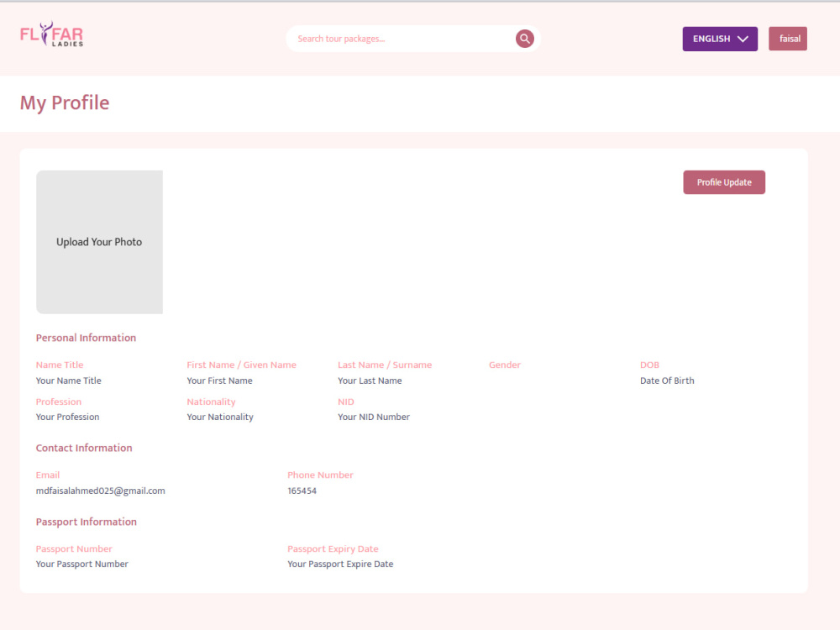Select the Your Profession value
Image resolution: width=840 pixels, height=630 pixels.
[67, 417]
